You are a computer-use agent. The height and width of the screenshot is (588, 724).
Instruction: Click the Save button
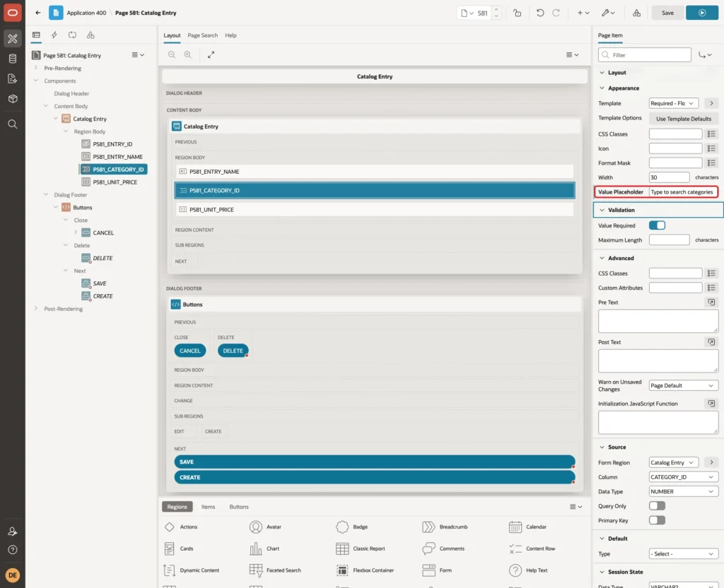[667, 13]
